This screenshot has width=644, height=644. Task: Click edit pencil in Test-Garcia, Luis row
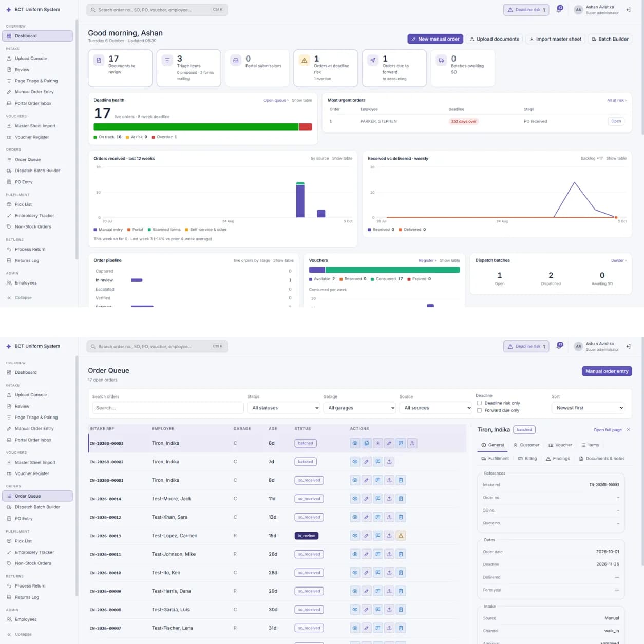pos(366,609)
